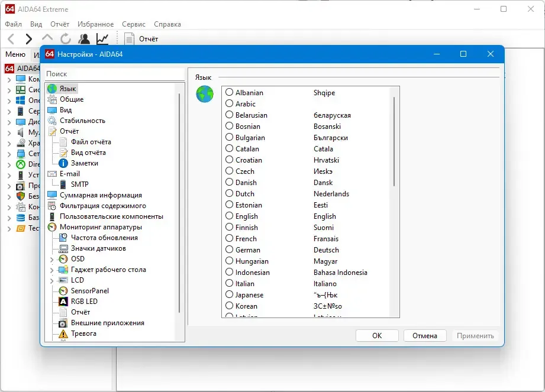Click the Частота обновления icon

click(x=63, y=238)
